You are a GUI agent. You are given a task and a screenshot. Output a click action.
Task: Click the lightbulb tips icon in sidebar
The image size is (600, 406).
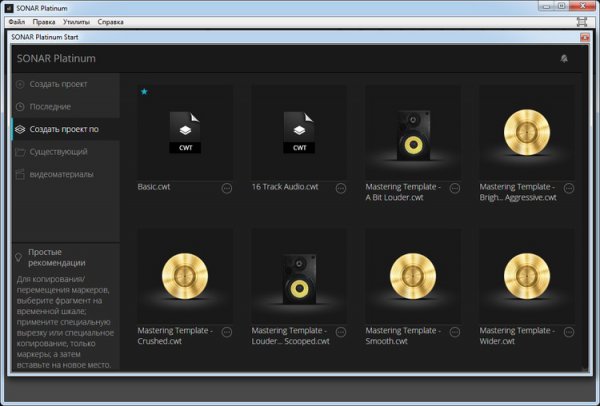click(x=20, y=257)
